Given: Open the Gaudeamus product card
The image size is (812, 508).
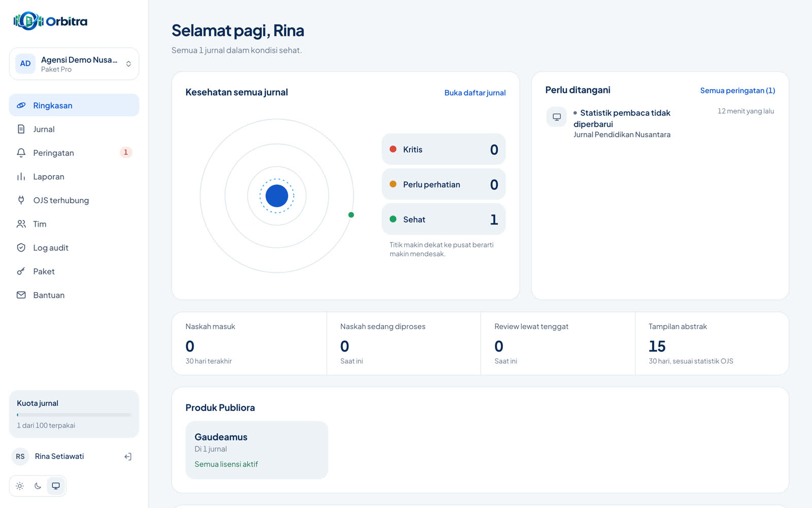Looking at the screenshot, I should point(257,450).
